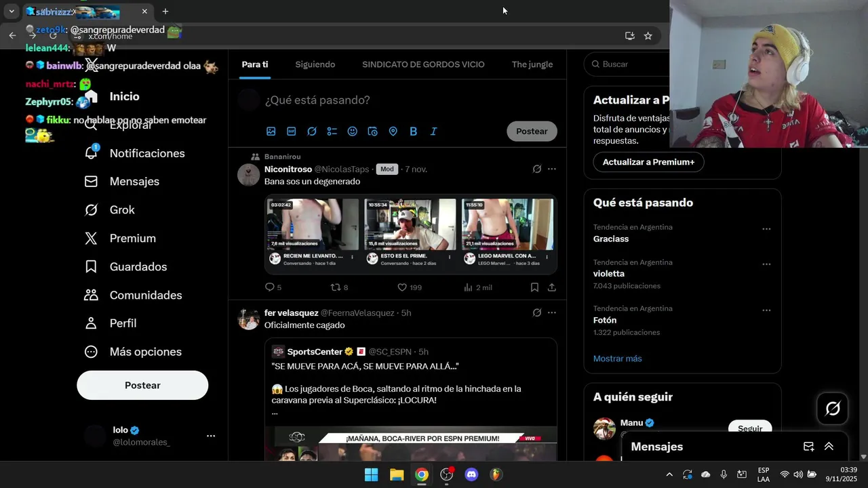The image size is (868, 488).
Task: Open Grok actions on fer velasquez post
Action: pos(537,312)
